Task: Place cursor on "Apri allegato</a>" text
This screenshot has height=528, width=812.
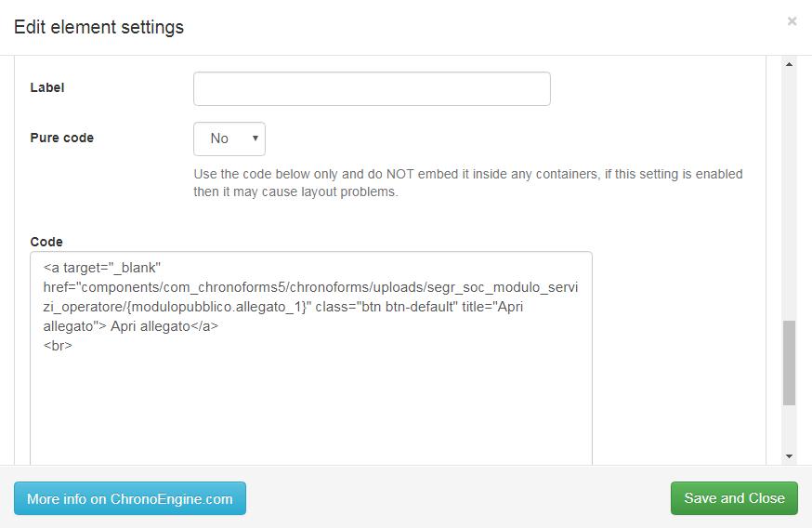Action: pos(164,326)
